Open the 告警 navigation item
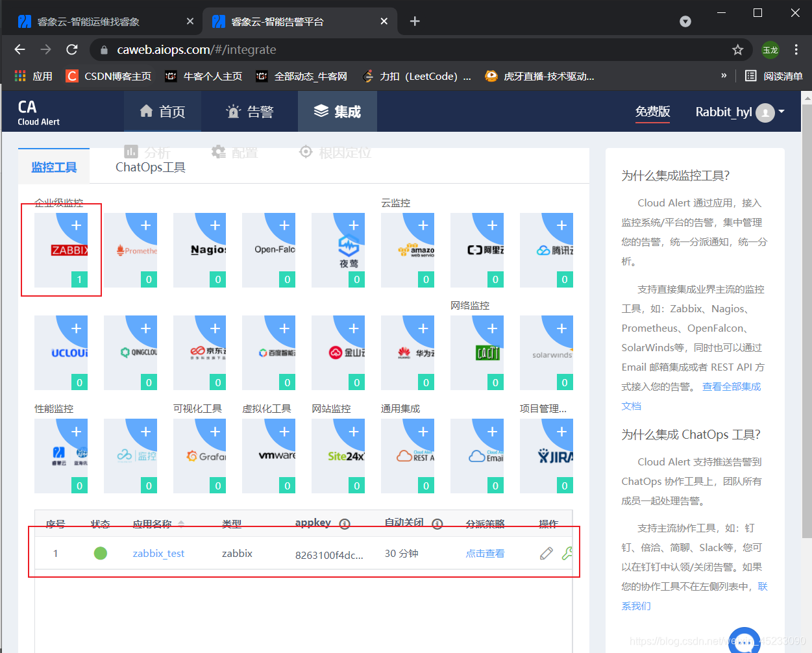 click(x=250, y=112)
